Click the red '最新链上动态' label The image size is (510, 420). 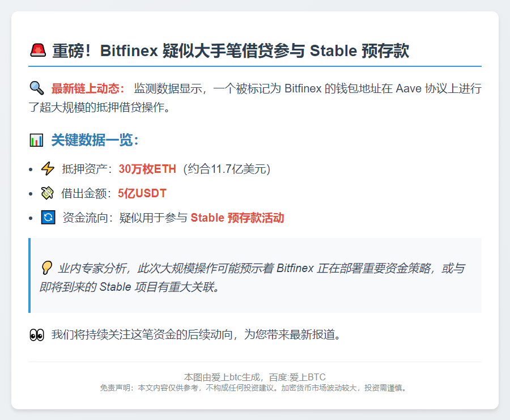point(88,88)
